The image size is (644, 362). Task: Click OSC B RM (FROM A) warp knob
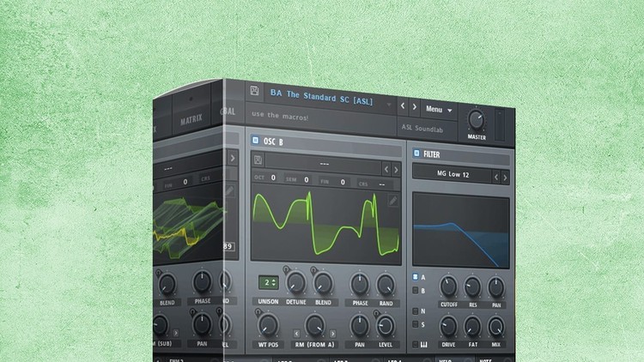pos(314,325)
